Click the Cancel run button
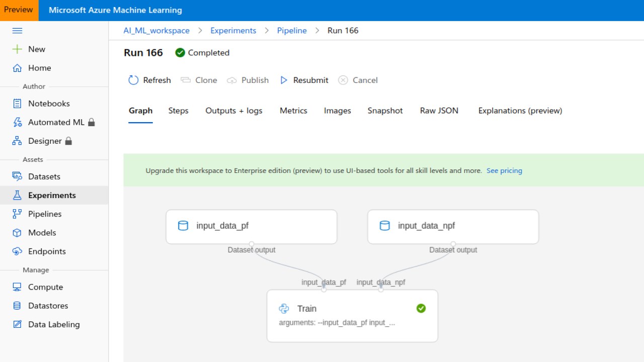The height and width of the screenshot is (362, 644). [x=358, y=80]
